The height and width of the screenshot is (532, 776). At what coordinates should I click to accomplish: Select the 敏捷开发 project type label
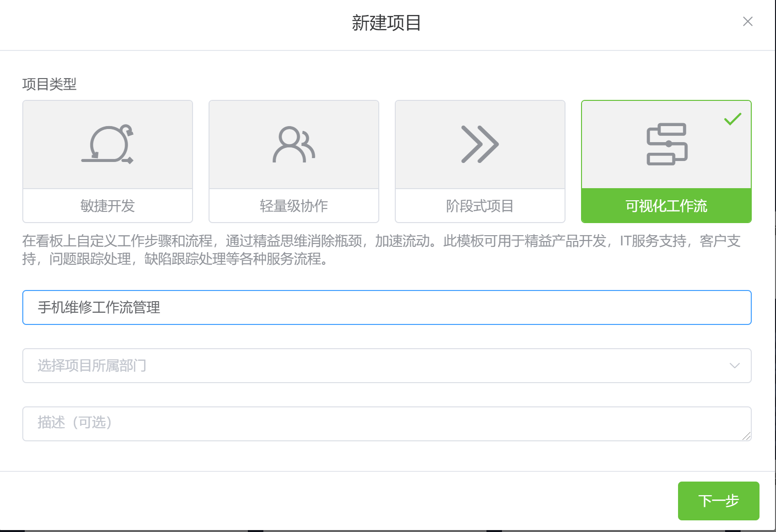[107, 206]
